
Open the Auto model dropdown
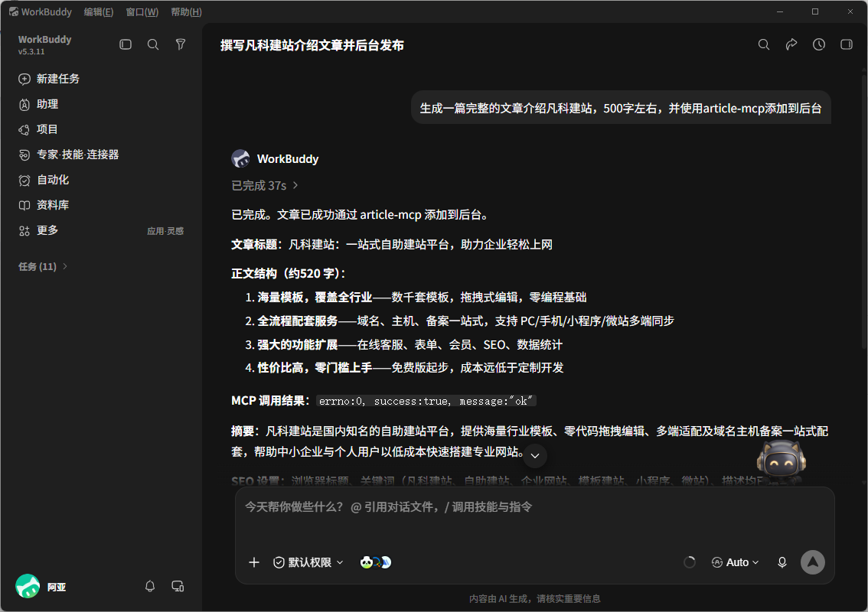[x=735, y=562]
